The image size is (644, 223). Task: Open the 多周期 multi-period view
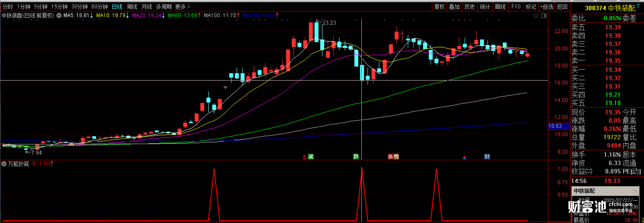coord(164,7)
